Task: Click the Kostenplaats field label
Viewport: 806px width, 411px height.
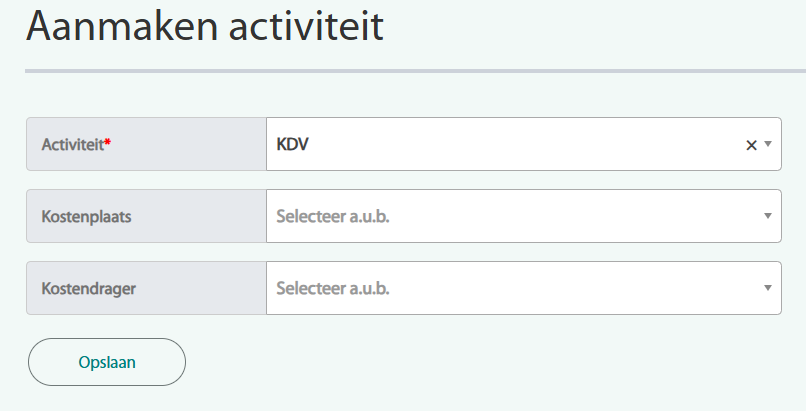Action: (x=85, y=216)
